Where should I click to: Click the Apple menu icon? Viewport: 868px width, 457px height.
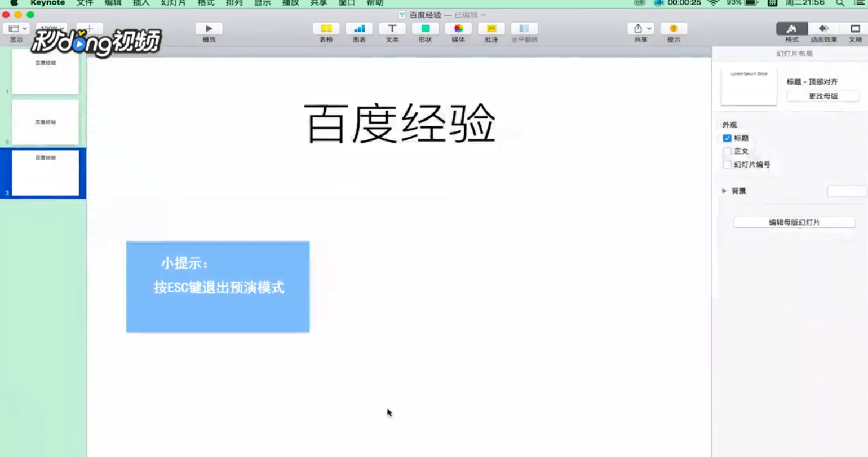pyautogui.click(x=14, y=3)
